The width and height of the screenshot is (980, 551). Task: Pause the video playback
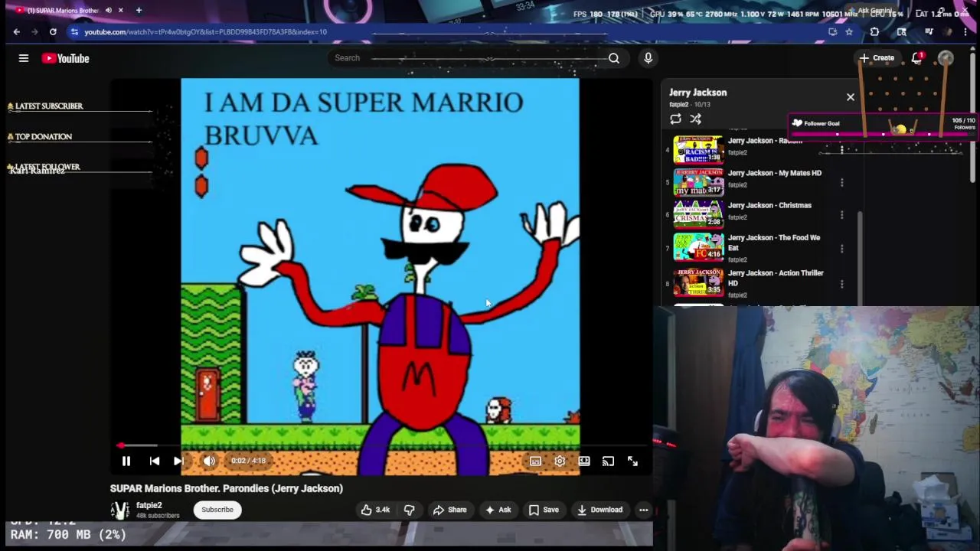click(126, 461)
